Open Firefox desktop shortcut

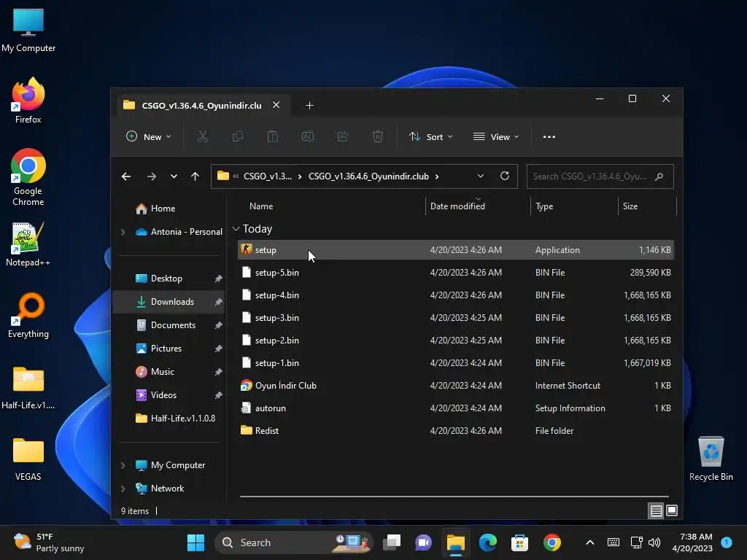[28, 101]
